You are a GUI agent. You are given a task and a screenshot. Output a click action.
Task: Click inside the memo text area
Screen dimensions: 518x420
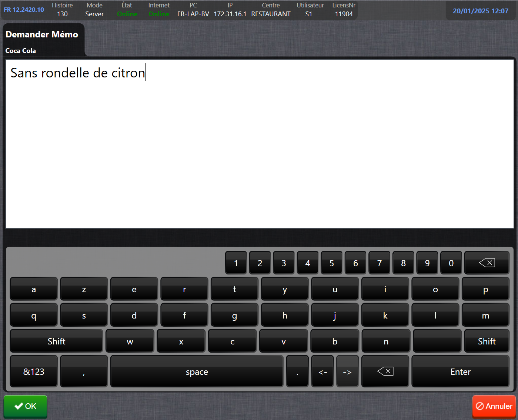259,148
